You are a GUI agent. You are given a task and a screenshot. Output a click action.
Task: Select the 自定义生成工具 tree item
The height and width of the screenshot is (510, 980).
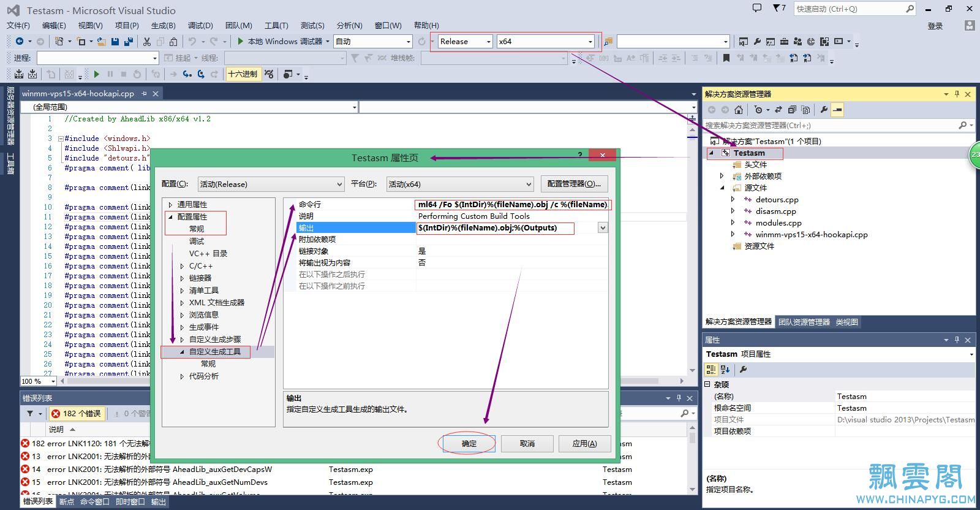click(215, 352)
